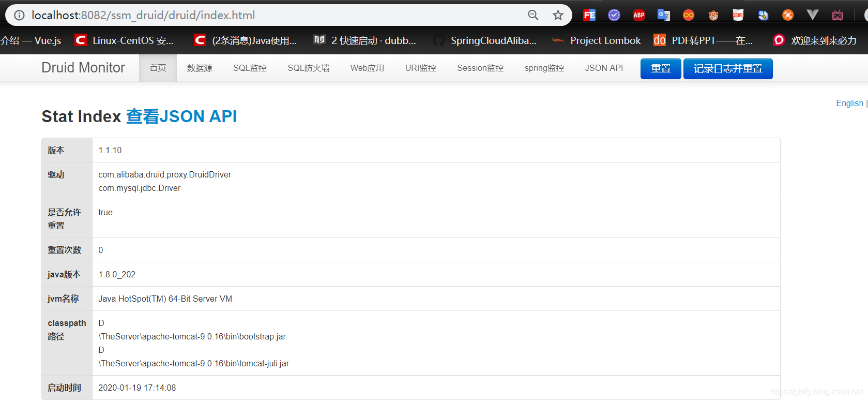868x401 pixels.
Task: Open the 快速启动 dubbo bookmark
Action: (x=365, y=40)
